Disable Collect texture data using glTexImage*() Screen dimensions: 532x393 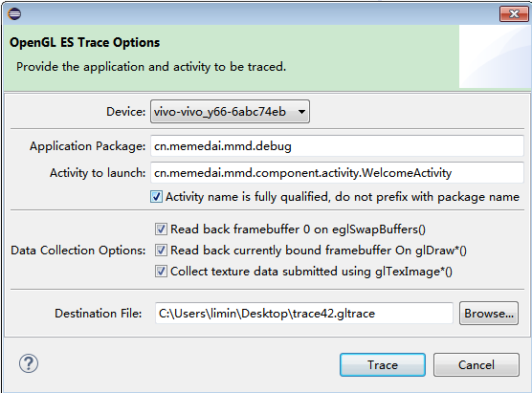coord(161,272)
